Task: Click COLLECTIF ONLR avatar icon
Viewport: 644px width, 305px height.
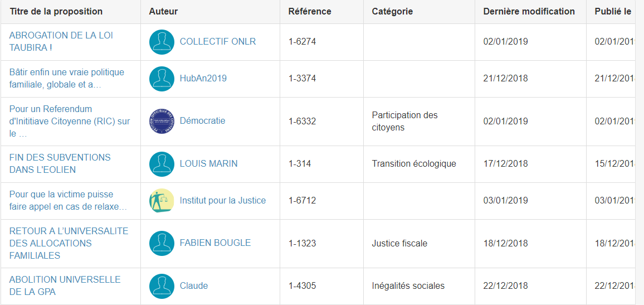Action: [162, 42]
